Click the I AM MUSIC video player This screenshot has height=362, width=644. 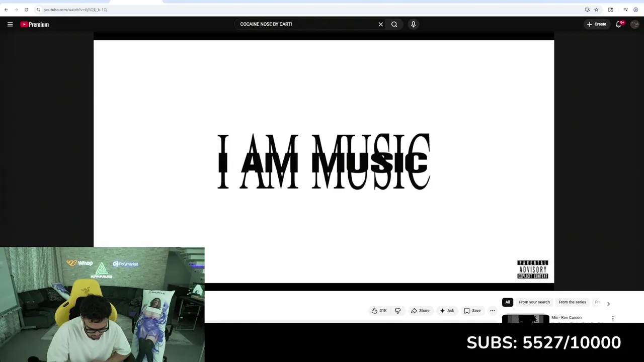tap(324, 161)
